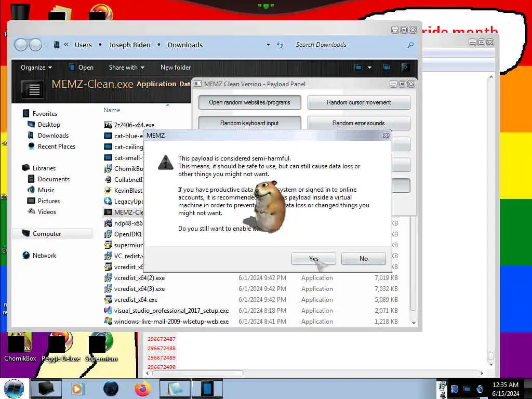
Task: Open the Supermium desktop shortcut
Action: [x=101, y=347]
